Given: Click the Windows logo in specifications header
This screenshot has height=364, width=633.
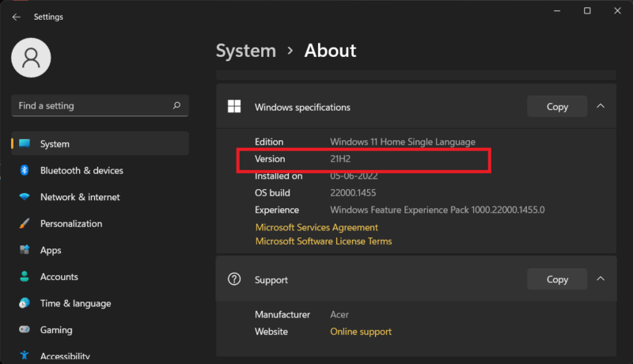Looking at the screenshot, I should pyautogui.click(x=234, y=107).
